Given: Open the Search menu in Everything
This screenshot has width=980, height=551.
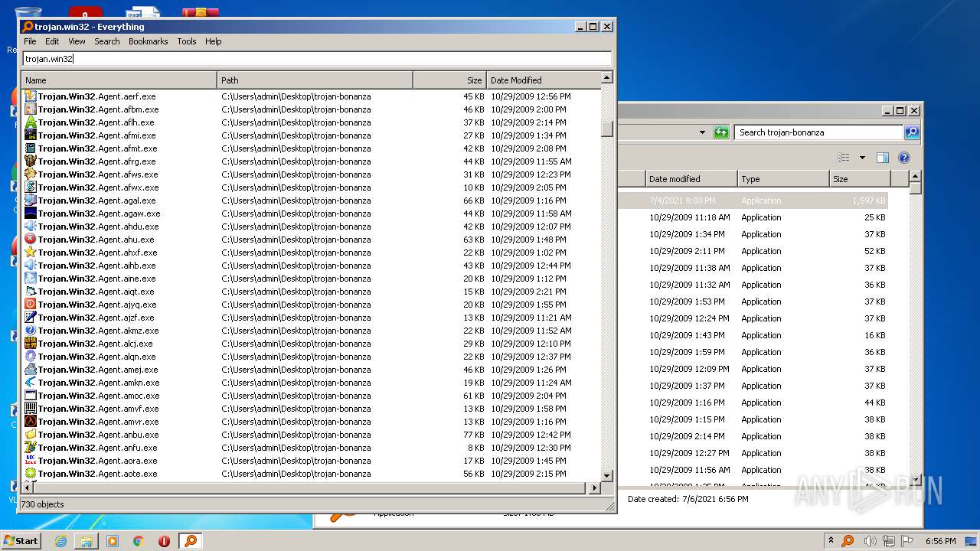Looking at the screenshot, I should tap(107, 41).
